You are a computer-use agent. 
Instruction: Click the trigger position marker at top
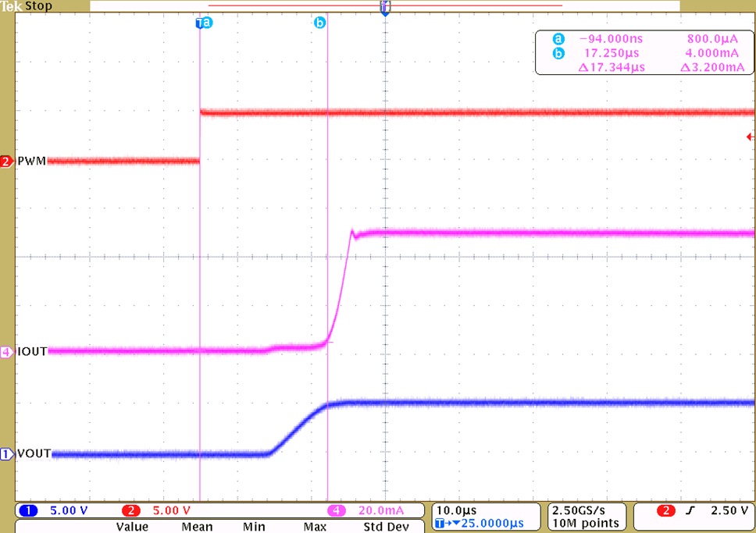(x=384, y=6)
